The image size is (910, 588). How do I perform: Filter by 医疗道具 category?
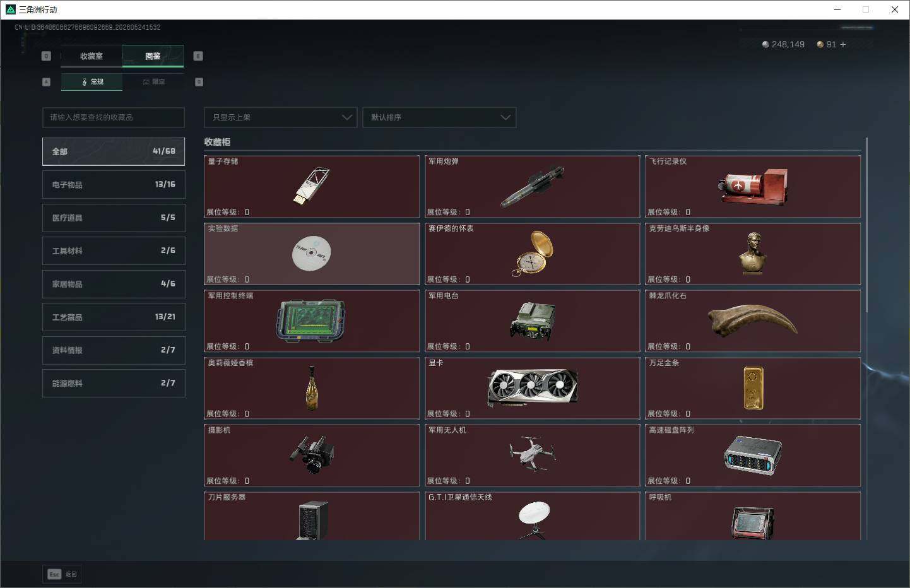pyautogui.click(x=114, y=218)
